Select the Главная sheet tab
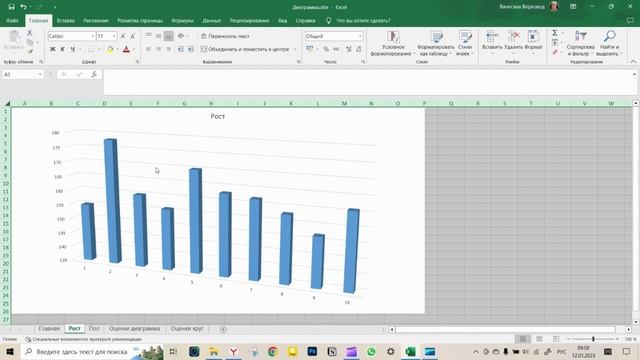Screen dimensions: 640x360 [x=49, y=329]
